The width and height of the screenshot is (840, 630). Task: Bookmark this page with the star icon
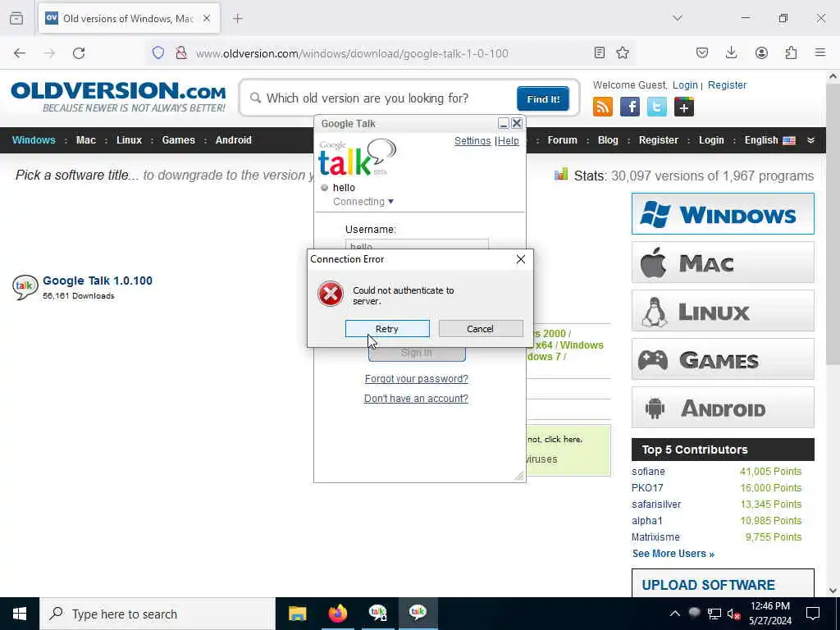click(x=623, y=52)
